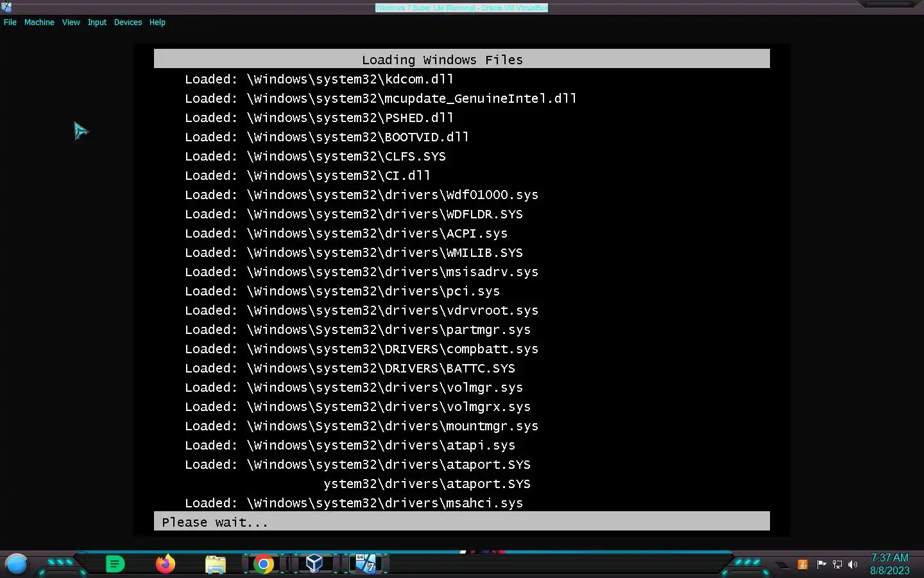This screenshot has width=924, height=578.
Task: Click the orange tray icon
Action: point(802,565)
